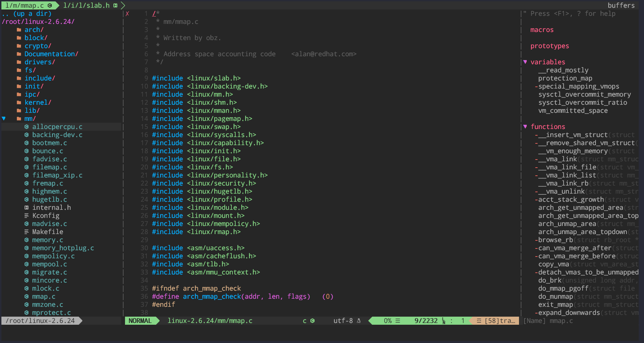644x343 pixels.
Task: Select /root/linux-2.6.24/ root path
Action: point(38,22)
